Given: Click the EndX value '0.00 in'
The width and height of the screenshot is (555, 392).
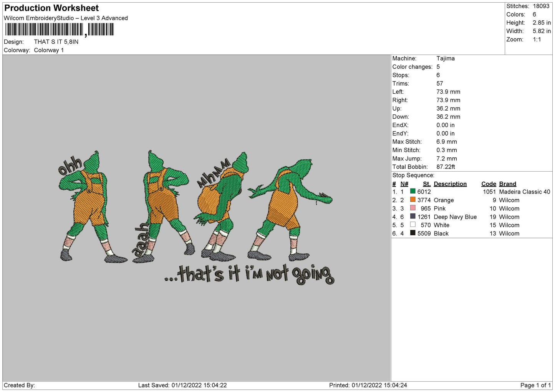Looking at the screenshot, I should coord(446,125).
